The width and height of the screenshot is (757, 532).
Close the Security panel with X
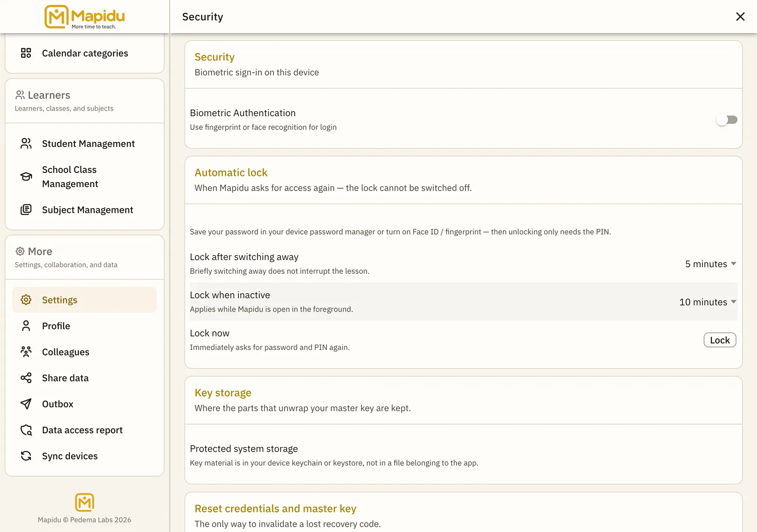[740, 17]
